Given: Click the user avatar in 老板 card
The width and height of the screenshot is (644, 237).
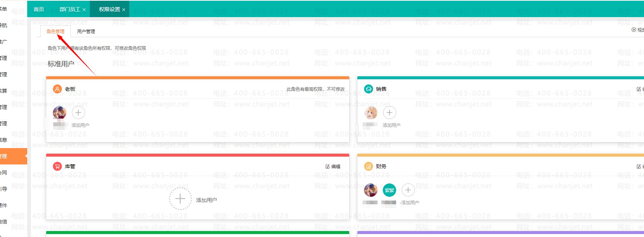Looking at the screenshot, I should (60, 113).
